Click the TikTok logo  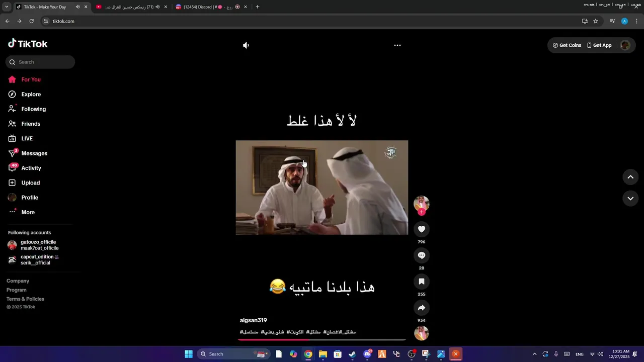click(x=28, y=44)
